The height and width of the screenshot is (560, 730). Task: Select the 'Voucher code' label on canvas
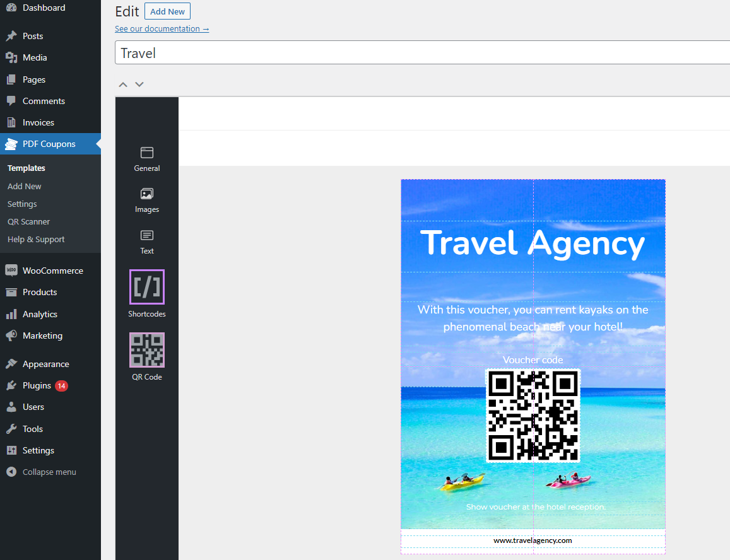click(533, 360)
